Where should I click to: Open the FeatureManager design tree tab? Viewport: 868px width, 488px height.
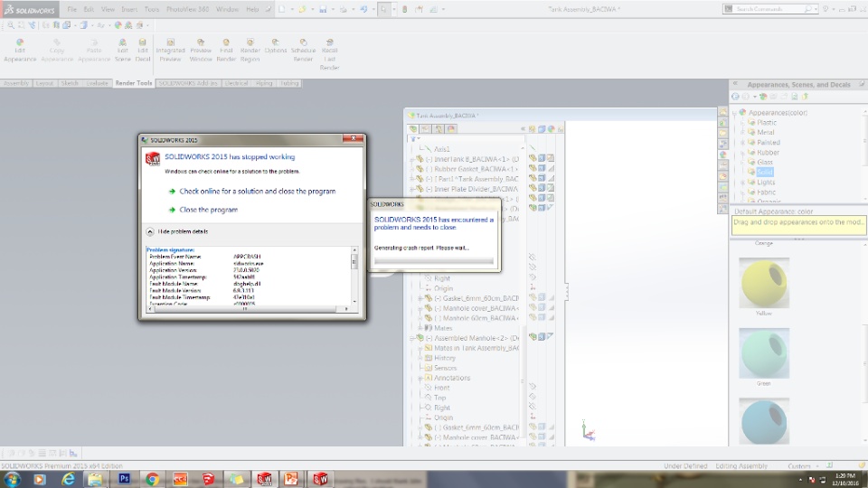click(413, 129)
